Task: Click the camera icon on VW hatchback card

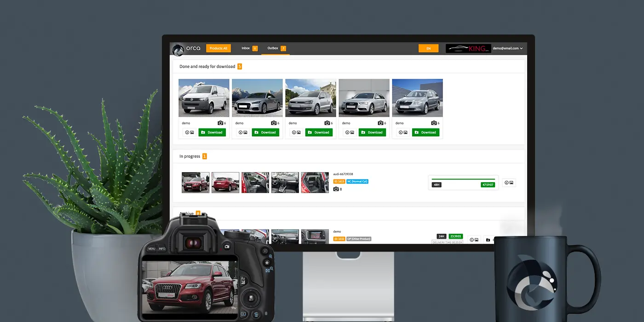Action: (327, 123)
